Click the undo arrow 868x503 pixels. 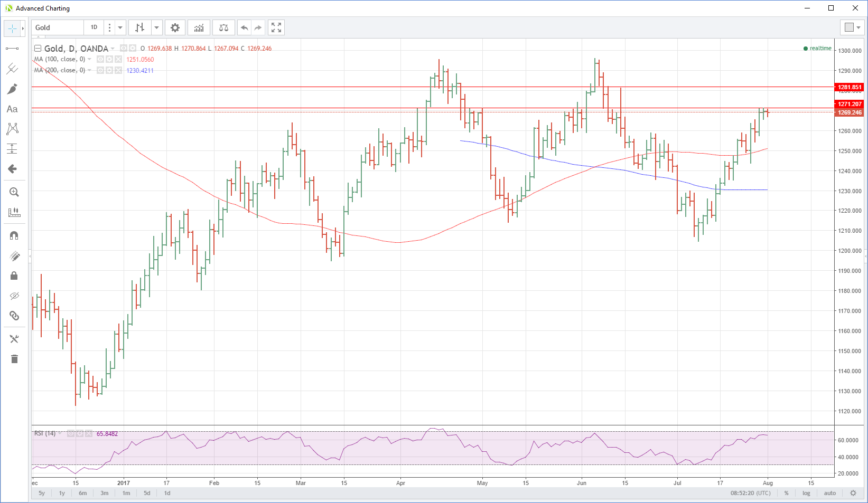(x=244, y=27)
